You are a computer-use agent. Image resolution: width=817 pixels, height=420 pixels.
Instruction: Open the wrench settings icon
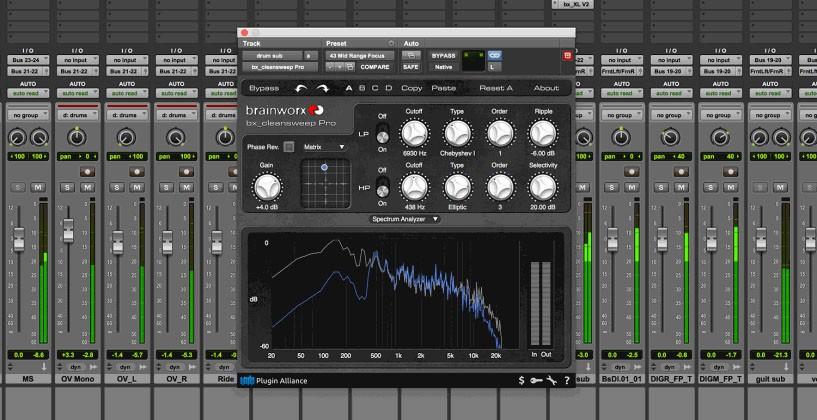(551, 381)
